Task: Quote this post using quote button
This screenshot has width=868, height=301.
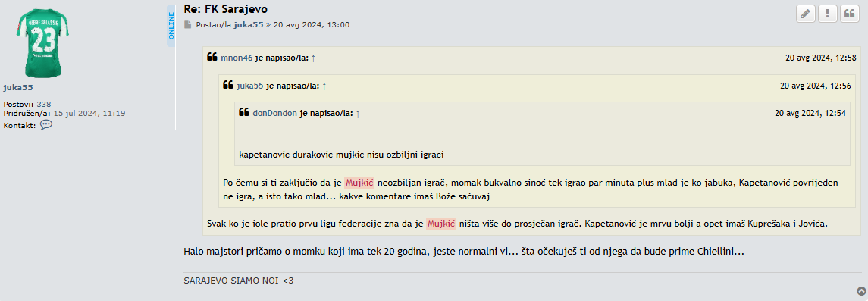Action: [850, 14]
